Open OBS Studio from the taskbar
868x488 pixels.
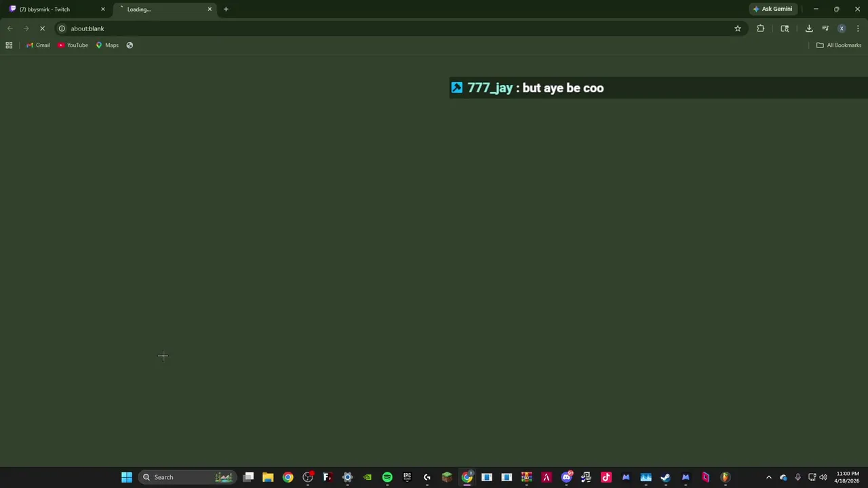[308, 477]
